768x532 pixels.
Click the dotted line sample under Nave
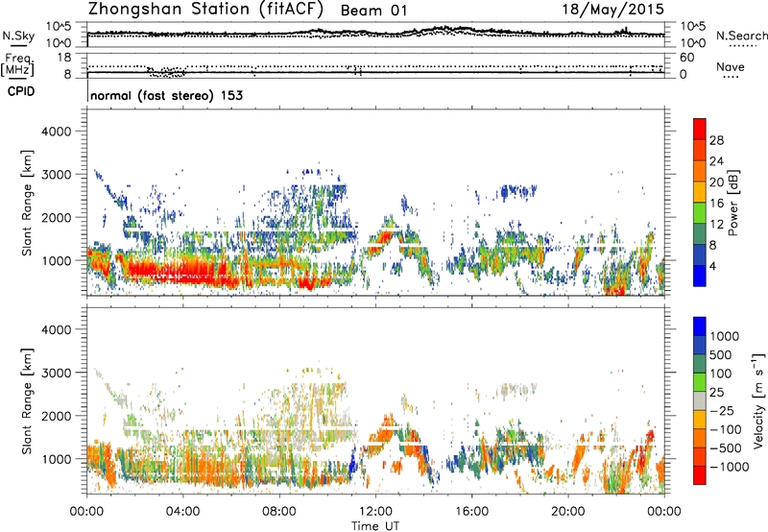click(731, 77)
